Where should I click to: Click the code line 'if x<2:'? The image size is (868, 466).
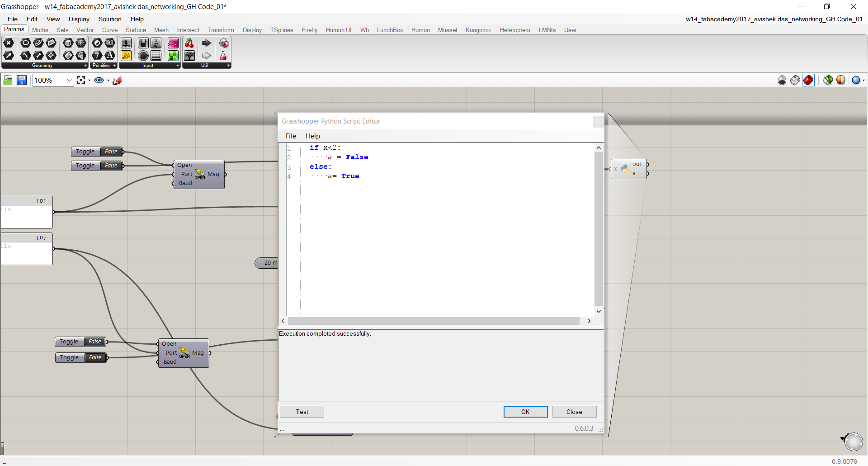coord(325,147)
